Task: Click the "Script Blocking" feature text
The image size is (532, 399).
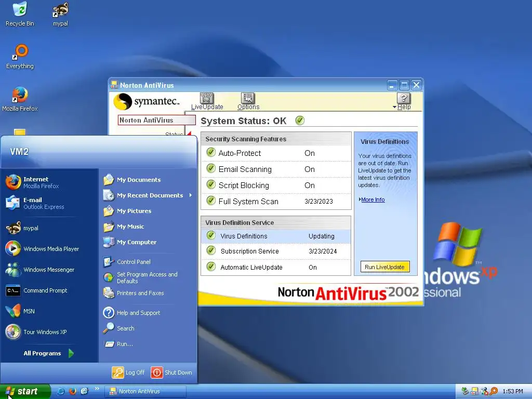Action: click(x=244, y=185)
